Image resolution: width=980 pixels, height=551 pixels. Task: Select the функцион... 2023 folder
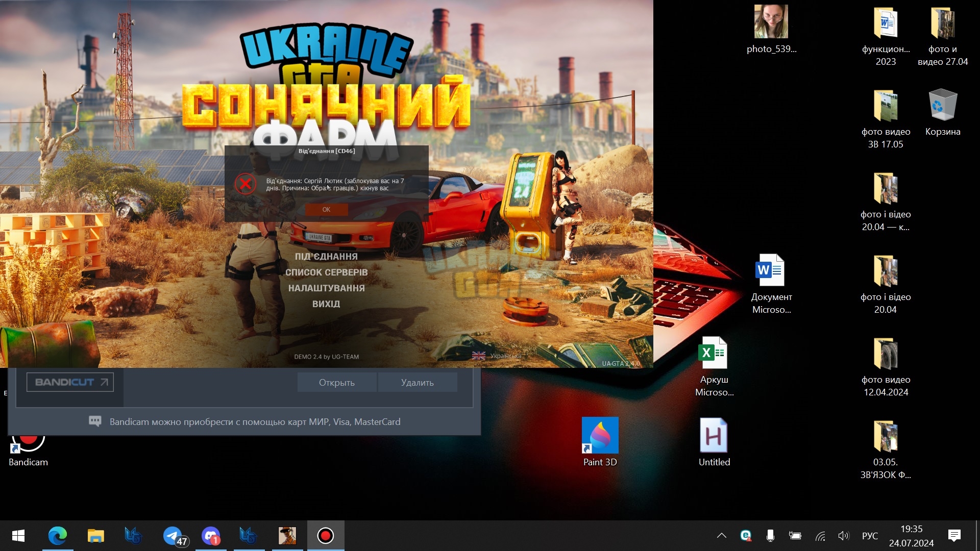886,37
